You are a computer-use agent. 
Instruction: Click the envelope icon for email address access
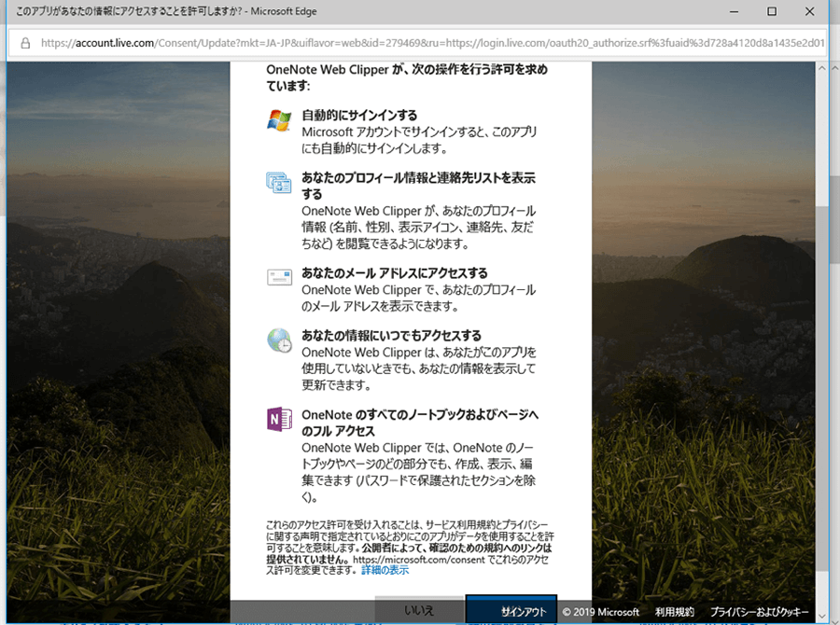click(279, 277)
